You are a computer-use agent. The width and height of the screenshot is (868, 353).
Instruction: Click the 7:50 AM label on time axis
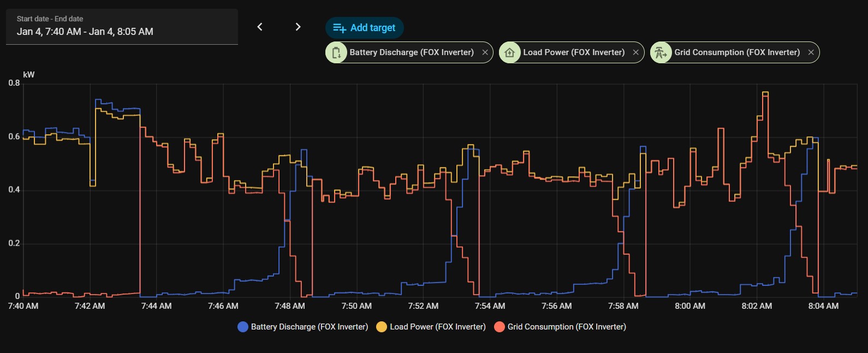[356, 306]
